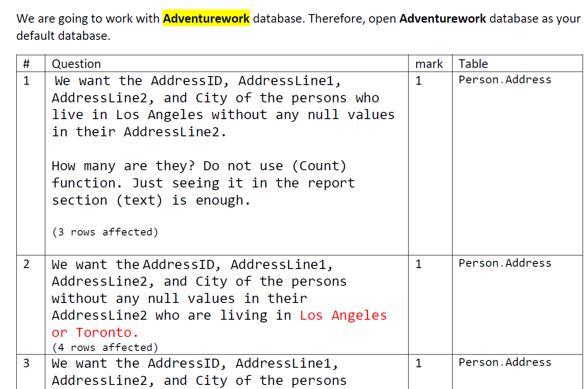Click mark value 1 in row 1
The width and height of the screenshot is (588, 389).
[x=419, y=81]
